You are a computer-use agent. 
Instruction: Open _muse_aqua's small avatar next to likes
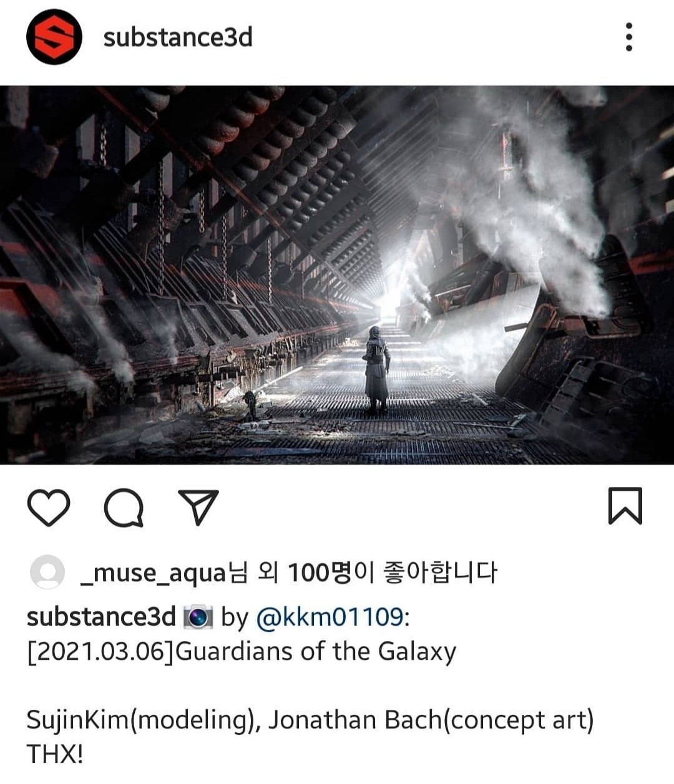pyautogui.click(x=47, y=572)
